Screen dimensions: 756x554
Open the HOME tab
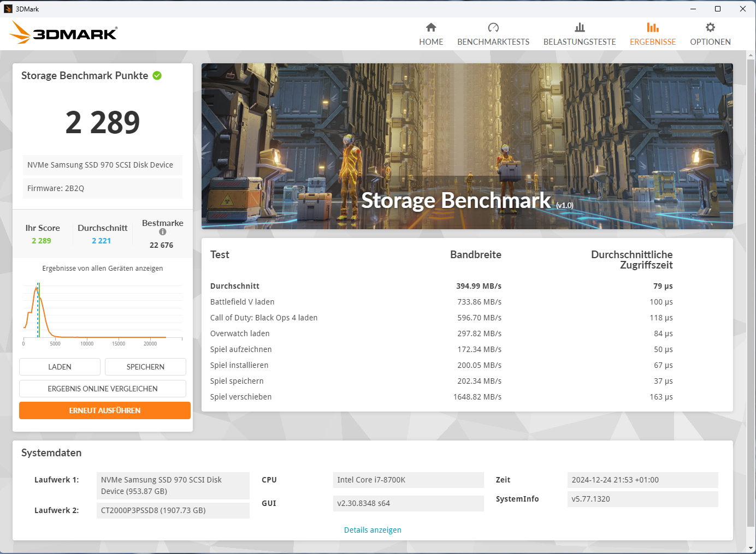(x=431, y=34)
